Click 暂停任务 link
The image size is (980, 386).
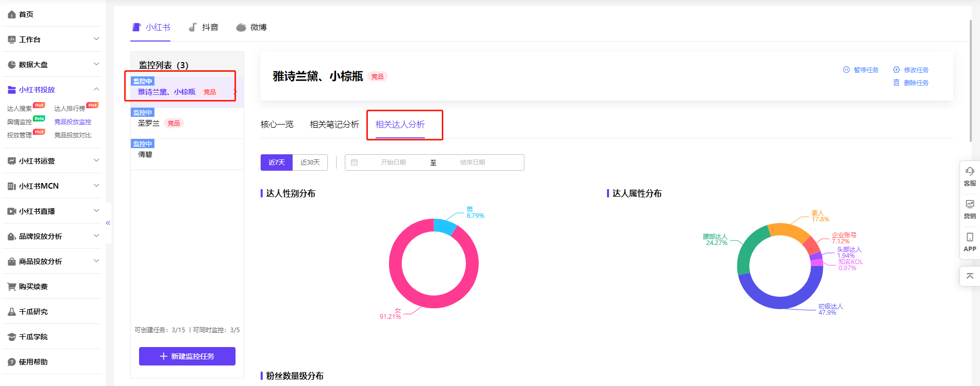point(866,70)
